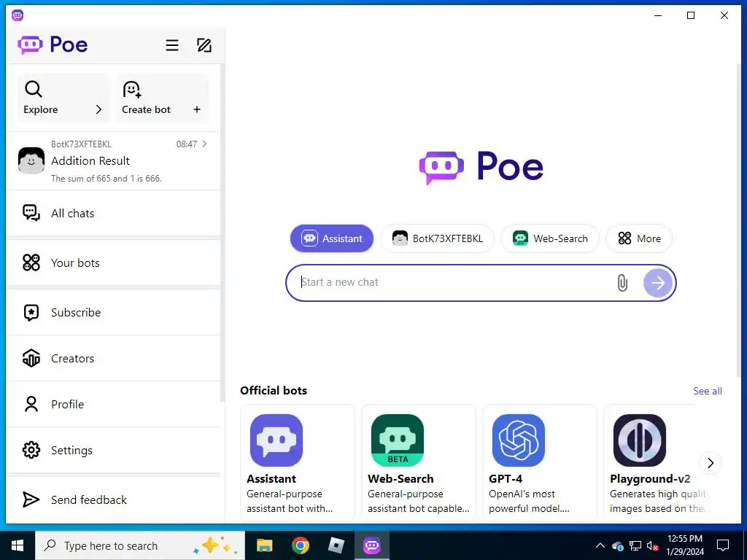The image size is (747, 560).
Task: Open the Addition Result chat
Action: point(113,161)
